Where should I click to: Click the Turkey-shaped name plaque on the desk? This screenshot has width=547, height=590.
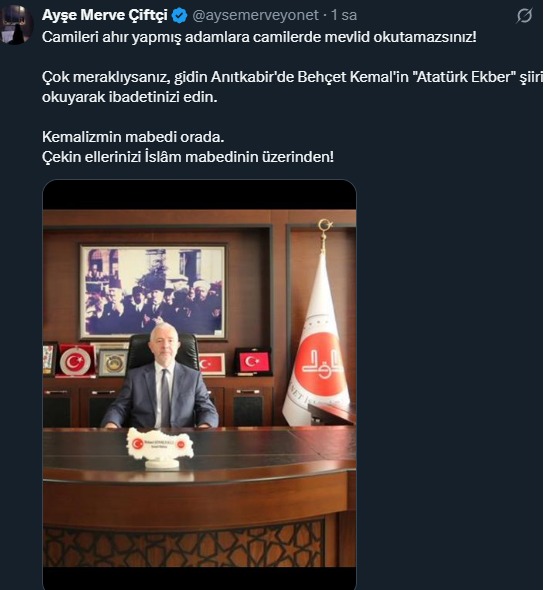pyautogui.click(x=160, y=447)
